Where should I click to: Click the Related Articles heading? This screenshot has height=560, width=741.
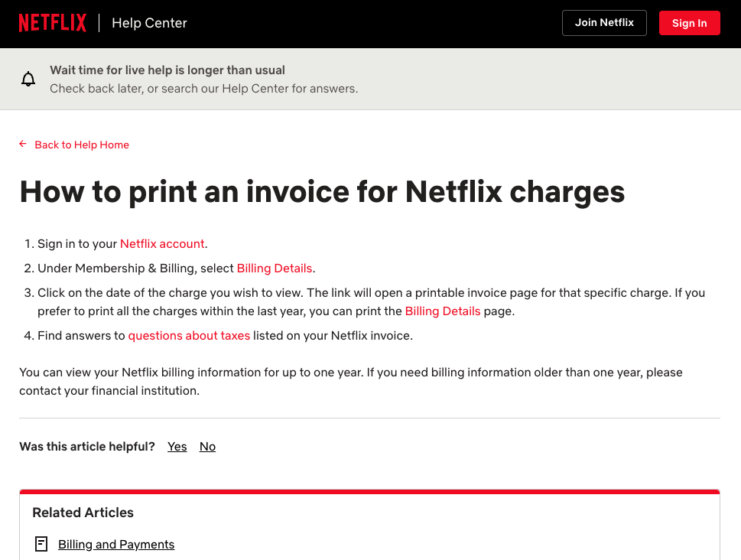click(x=83, y=513)
